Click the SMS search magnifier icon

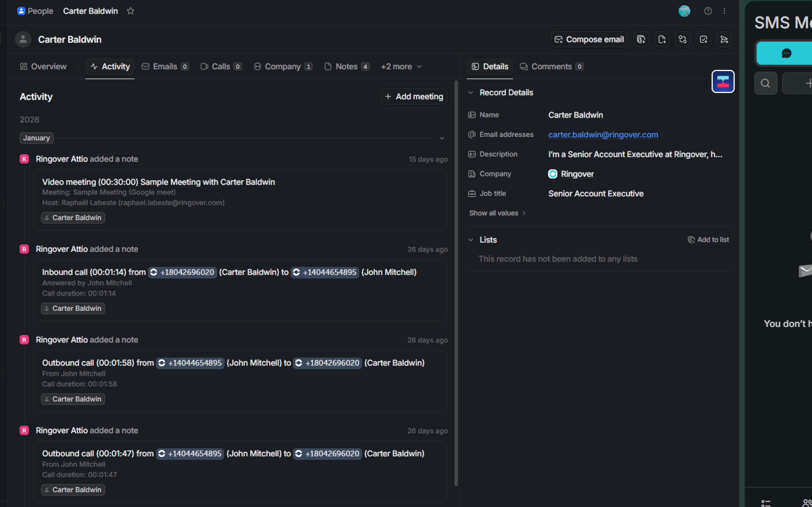[765, 83]
